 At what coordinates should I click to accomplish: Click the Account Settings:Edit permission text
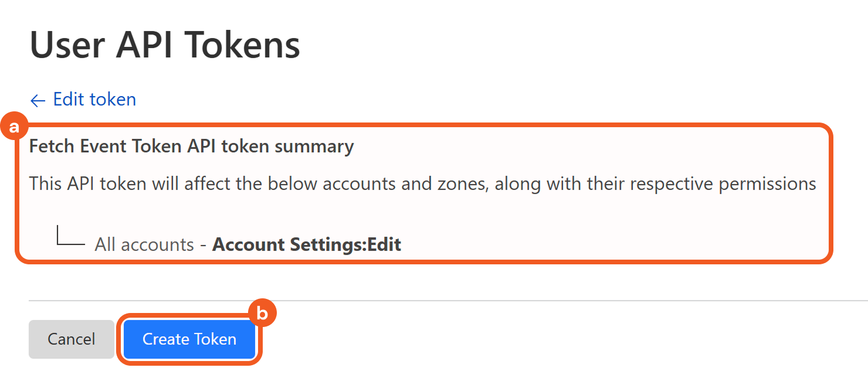coord(306,244)
